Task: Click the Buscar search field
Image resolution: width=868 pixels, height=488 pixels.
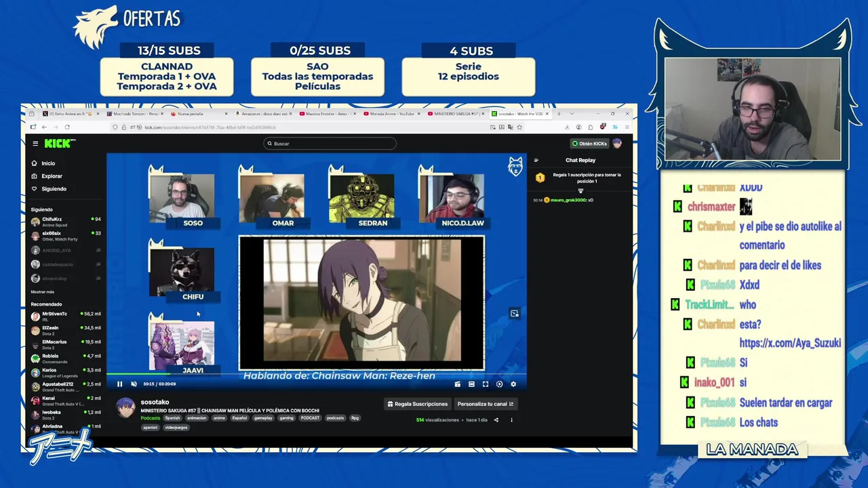Action: [330, 144]
